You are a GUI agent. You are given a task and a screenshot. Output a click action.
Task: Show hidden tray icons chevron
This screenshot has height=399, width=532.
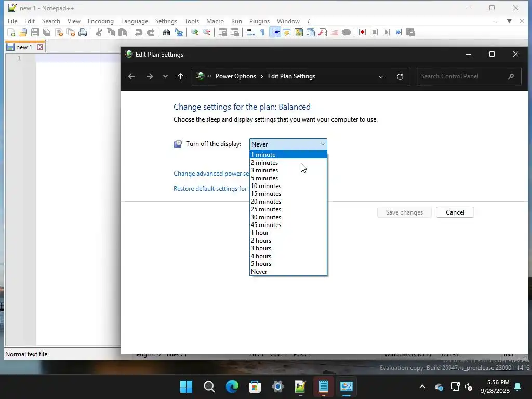click(x=422, y=387)
